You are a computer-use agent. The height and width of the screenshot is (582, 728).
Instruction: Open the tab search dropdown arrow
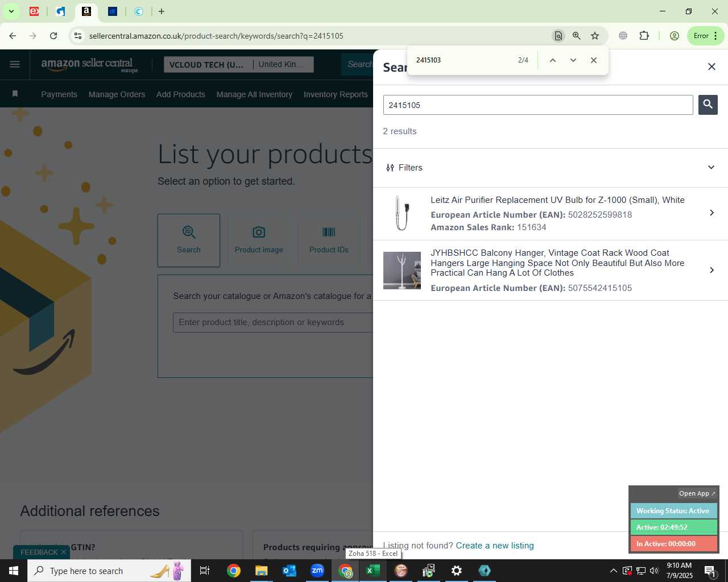tap(11, 11)
